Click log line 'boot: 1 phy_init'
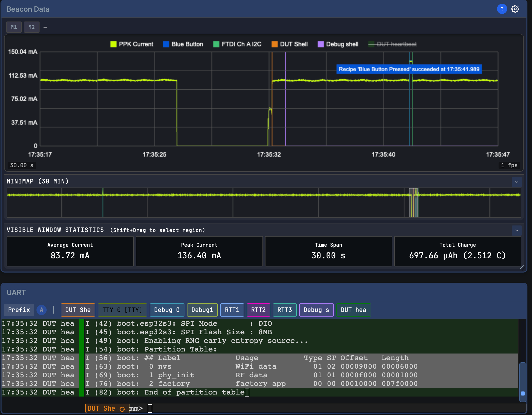Image resolution: width=532 pixels, height=415 pixels. click(x=260, y=375)
